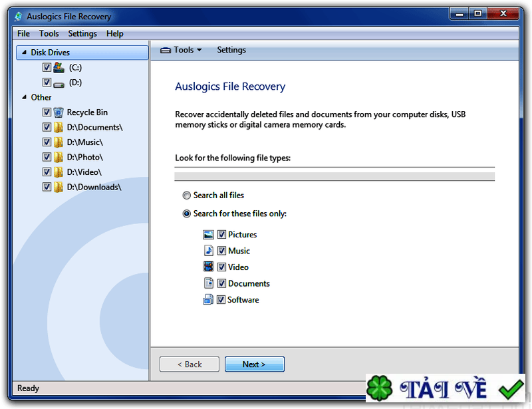The width and height of the screenshot is (532, 409).
Task: Open the Settings menu in menu bar
Action: (x=82, y=34)
